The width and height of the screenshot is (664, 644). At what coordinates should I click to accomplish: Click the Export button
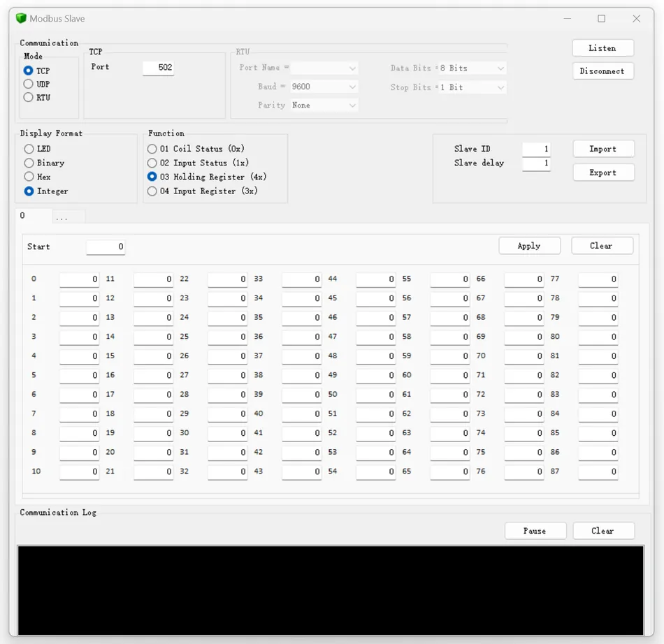(x=603, y=173)
